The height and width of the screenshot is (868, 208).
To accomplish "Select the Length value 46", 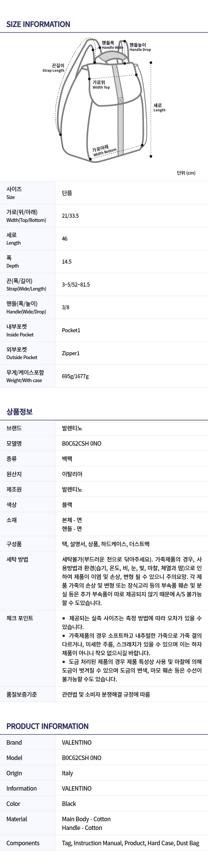I will [65, 239].
